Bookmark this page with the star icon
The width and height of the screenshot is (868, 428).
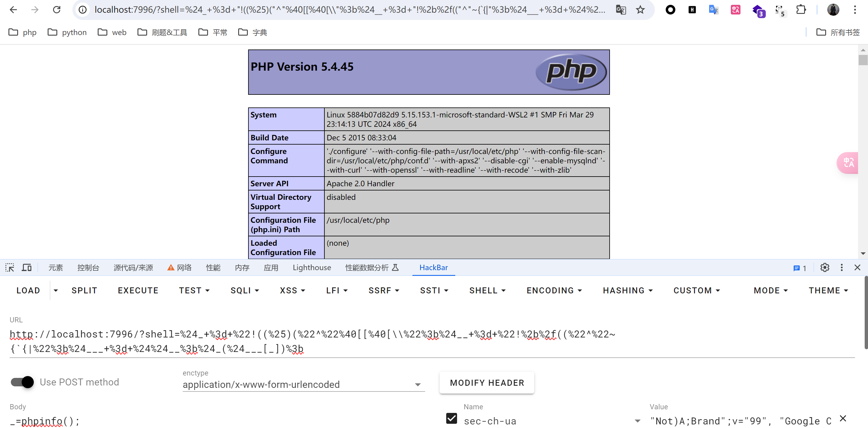(640, 10)
